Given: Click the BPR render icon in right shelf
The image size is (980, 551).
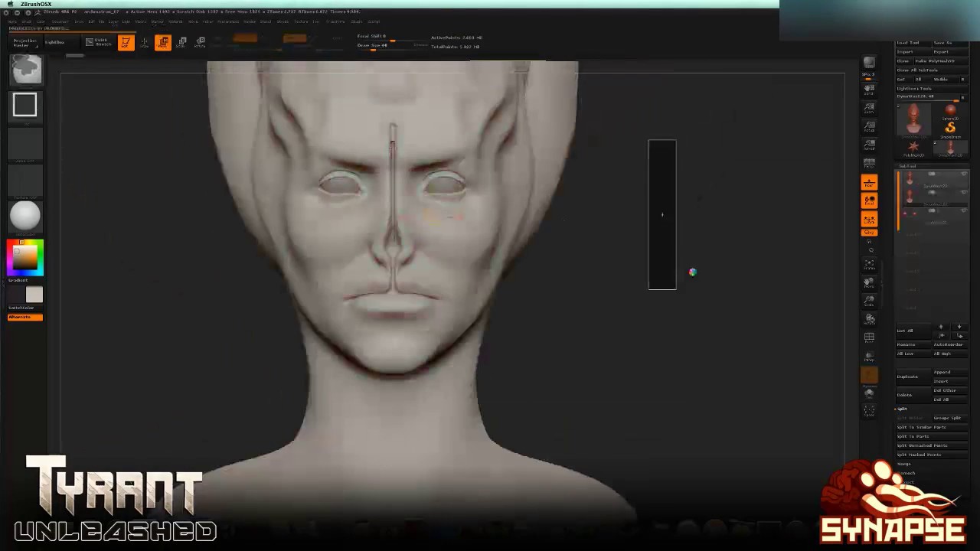Looking at the screenshot, I should click(869, 63).
